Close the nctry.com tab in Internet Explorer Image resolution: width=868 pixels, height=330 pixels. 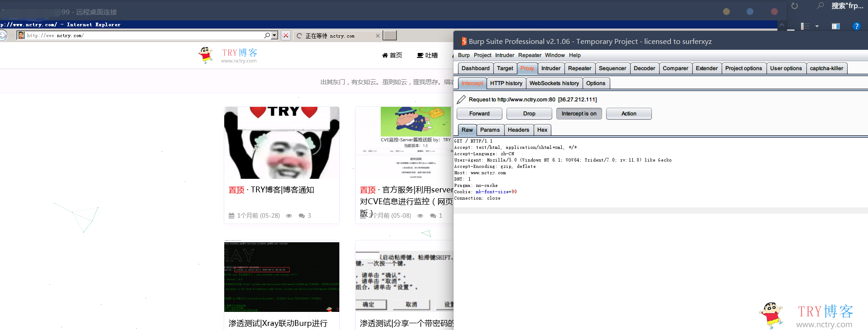[x=378, y=36]
